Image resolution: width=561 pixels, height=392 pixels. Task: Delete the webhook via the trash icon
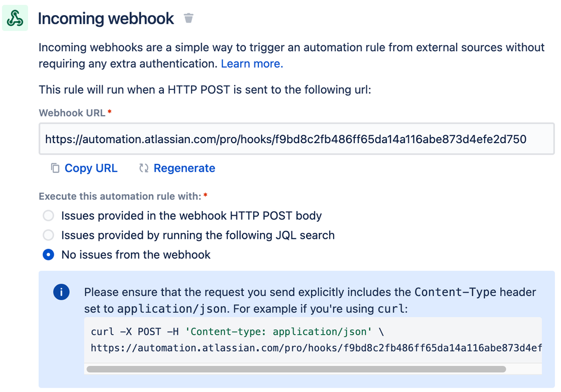[x=188, y=18]
